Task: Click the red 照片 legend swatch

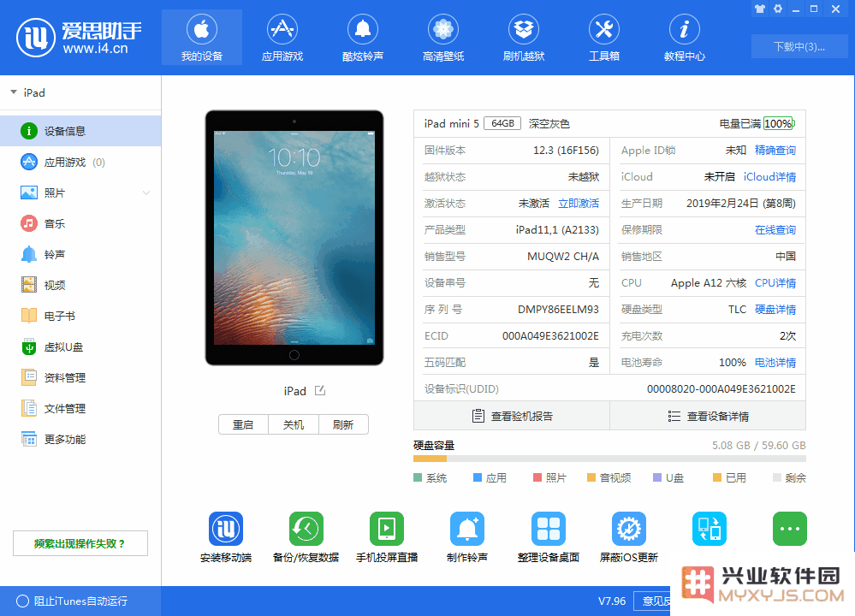Action: (x=537, y=477)
